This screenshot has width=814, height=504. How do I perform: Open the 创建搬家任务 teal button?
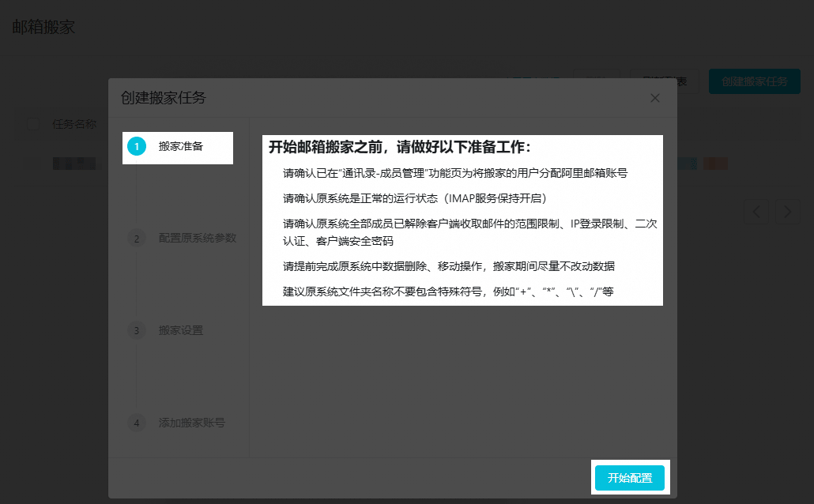click(x=754, y=81)
